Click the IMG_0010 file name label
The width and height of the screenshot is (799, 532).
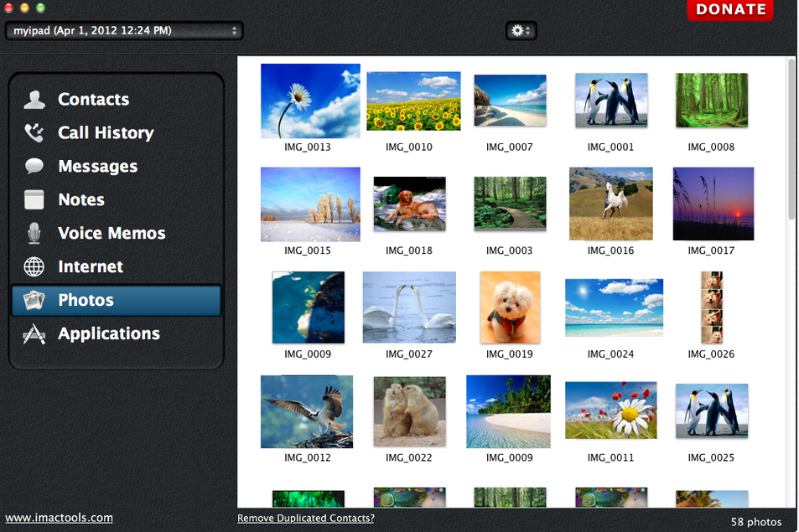tap(408, 147)
